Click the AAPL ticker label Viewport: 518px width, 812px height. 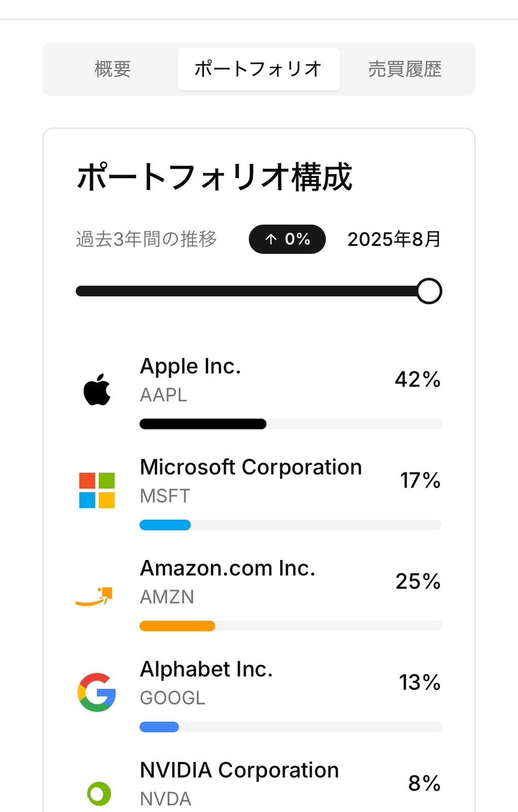click(x=163, y=395)
